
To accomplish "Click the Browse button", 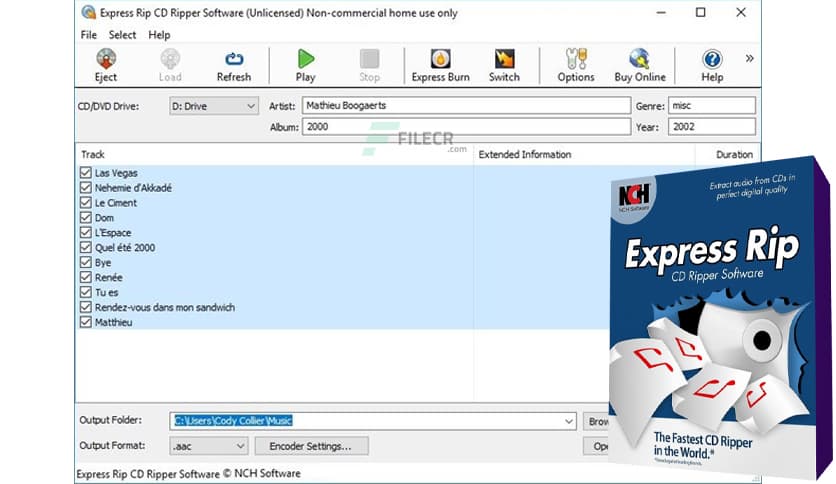I will 596,422.
